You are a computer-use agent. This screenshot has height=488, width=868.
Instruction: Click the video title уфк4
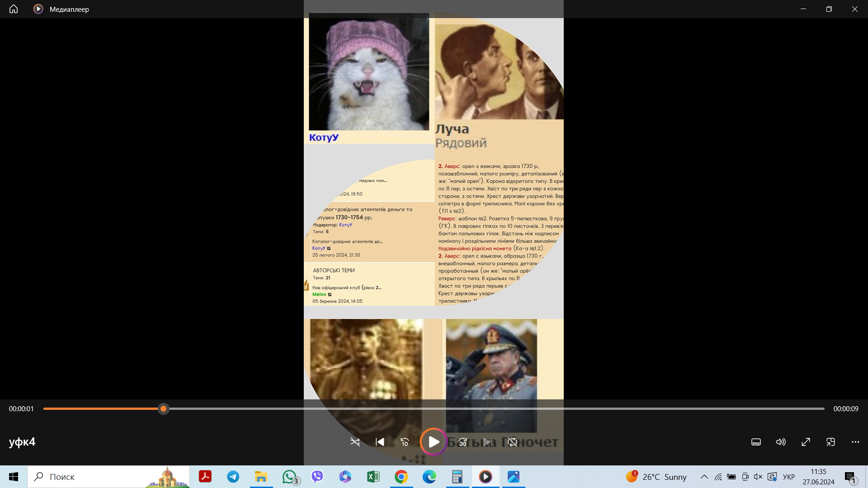tap(22, 442)
